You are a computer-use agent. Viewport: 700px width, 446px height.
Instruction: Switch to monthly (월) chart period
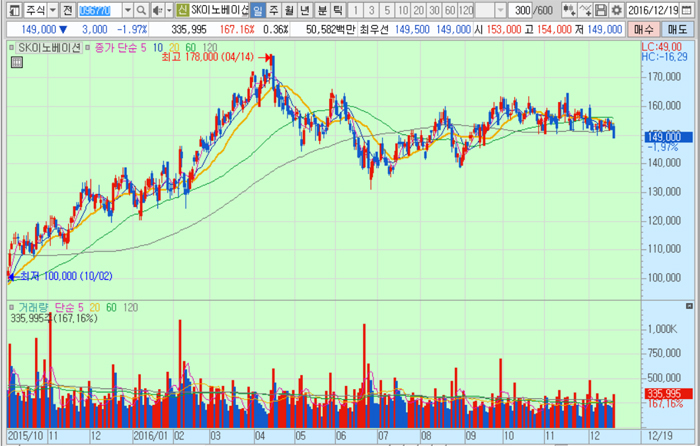point(290,10)
